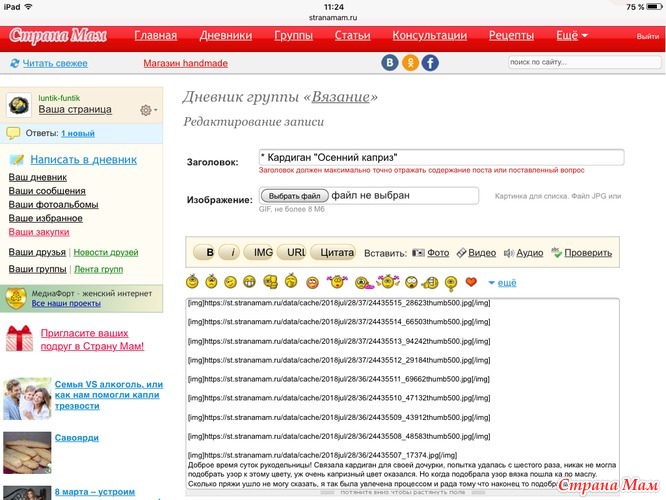The height and width of the screenshot is (500, 666).
Task: Click the text area resize handle bar
Action: coord(402,493)
